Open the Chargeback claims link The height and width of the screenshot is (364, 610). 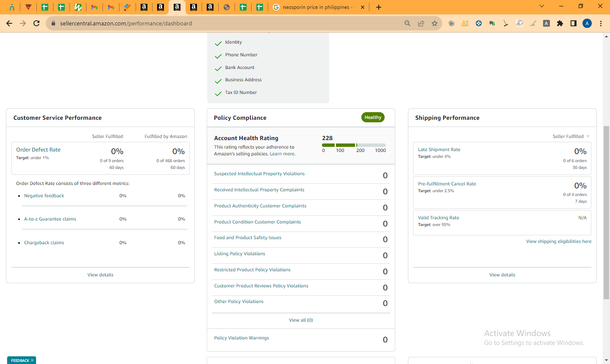[44, 243]
